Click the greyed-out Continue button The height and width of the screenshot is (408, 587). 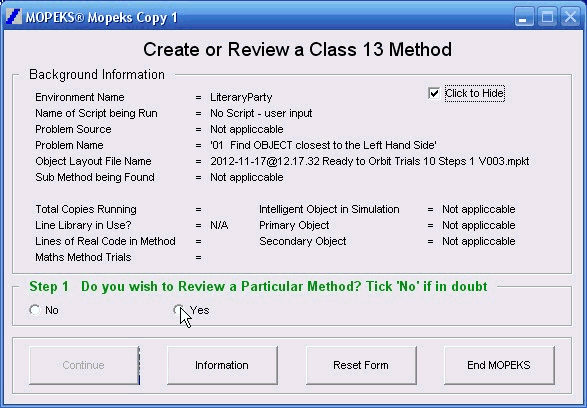point(83,365)
